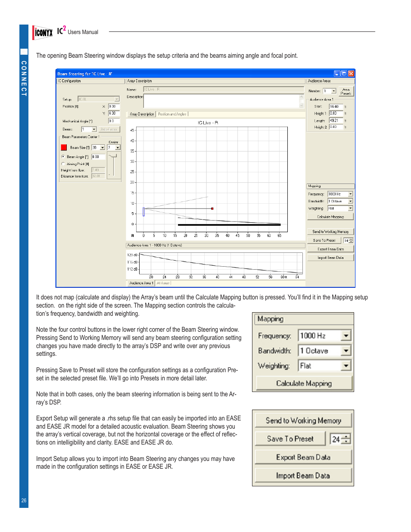411x532 pixels.
Task: Click the enlarged Export Beam Data button
Action: [303, 457]
